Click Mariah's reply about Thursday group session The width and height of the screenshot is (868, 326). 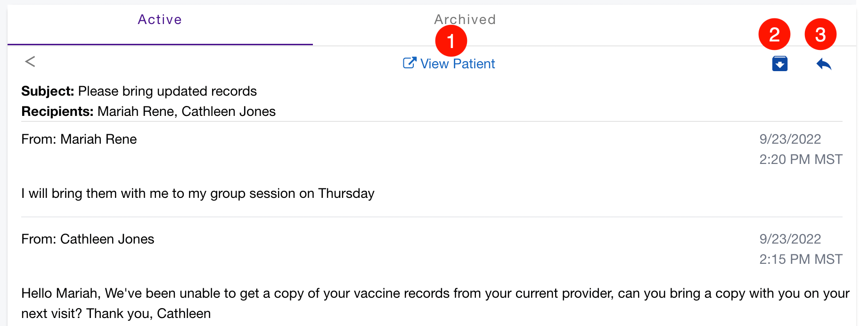(198, 193)
